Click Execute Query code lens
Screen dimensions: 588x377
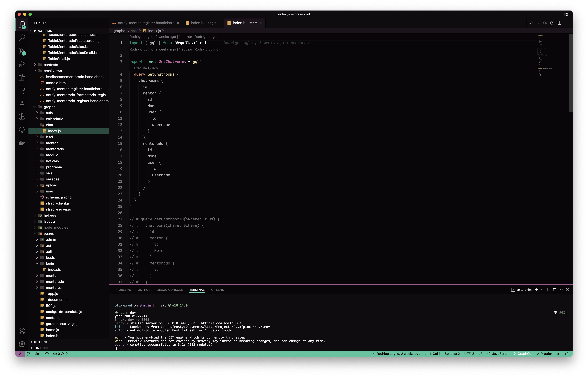coord(146,68)
